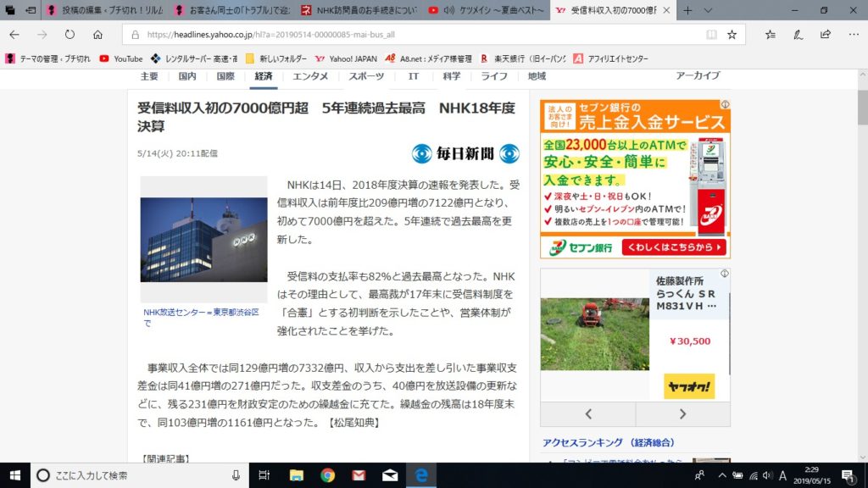The image size is (868, 488).
Task: Open the テーマの管理 bookmark
Action: [x=47, y=58]
